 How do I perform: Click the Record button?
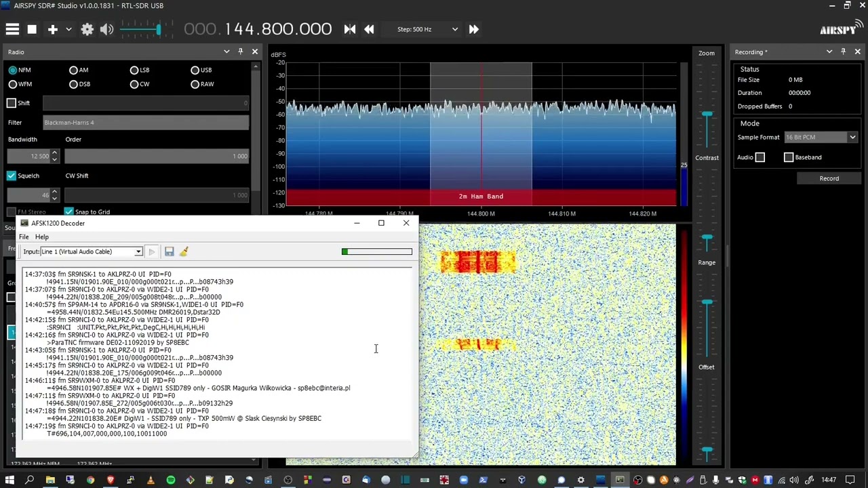[x=829, y=178]
